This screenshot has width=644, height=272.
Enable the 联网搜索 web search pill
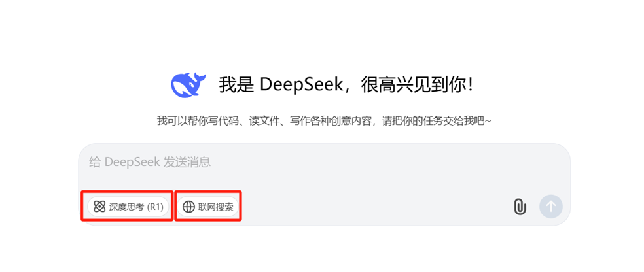[208, 207]
